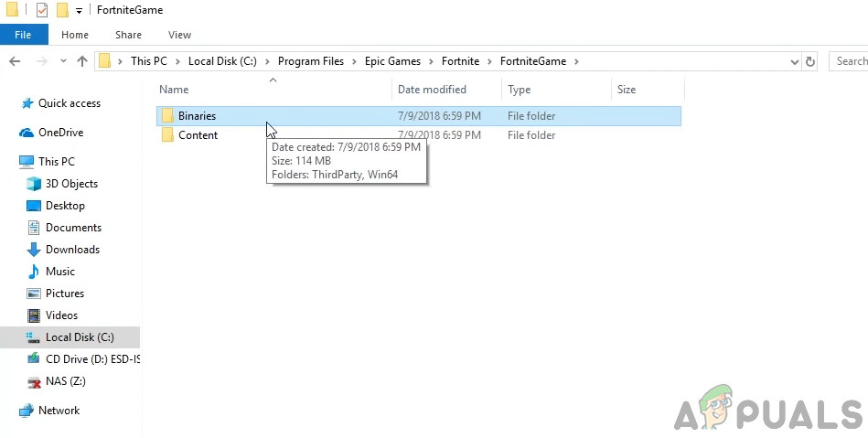868x438 pixels.
Task: Click the Quick access star icon
Action: click(27, 103)
